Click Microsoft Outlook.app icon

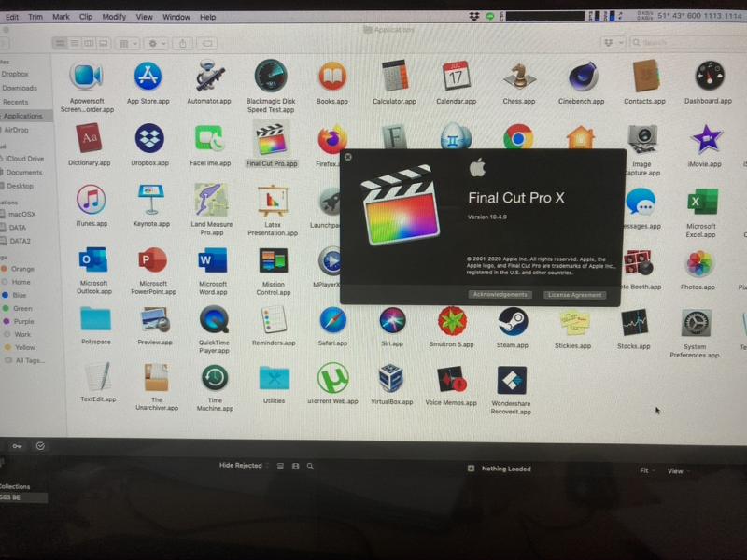coord(93,260)
